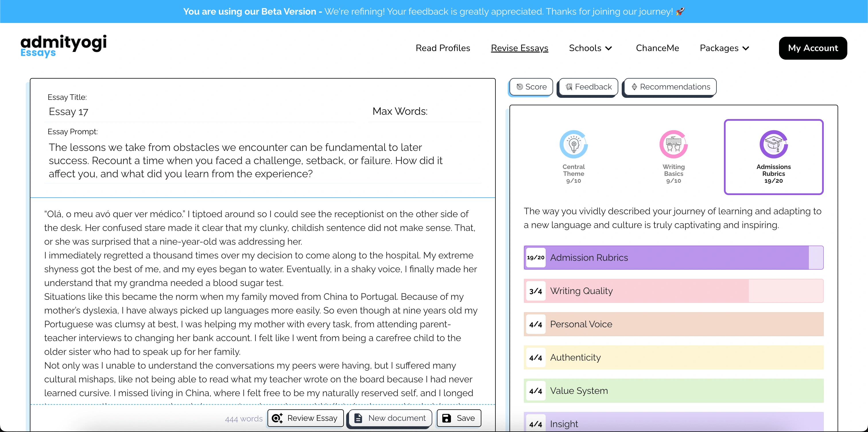Switch to the Recommendations tab
This screenshot has height=432, width=868.
tap(670, 87)
